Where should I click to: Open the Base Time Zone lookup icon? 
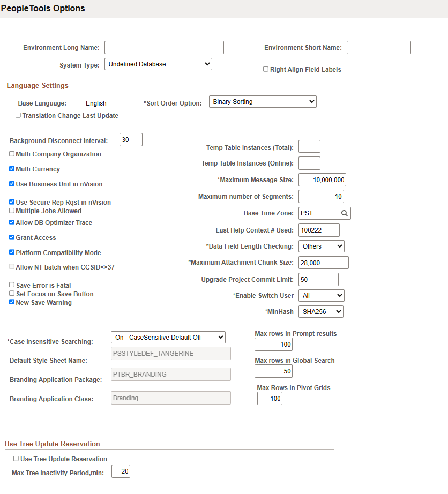pyautogui.click(x=345, y=213)
